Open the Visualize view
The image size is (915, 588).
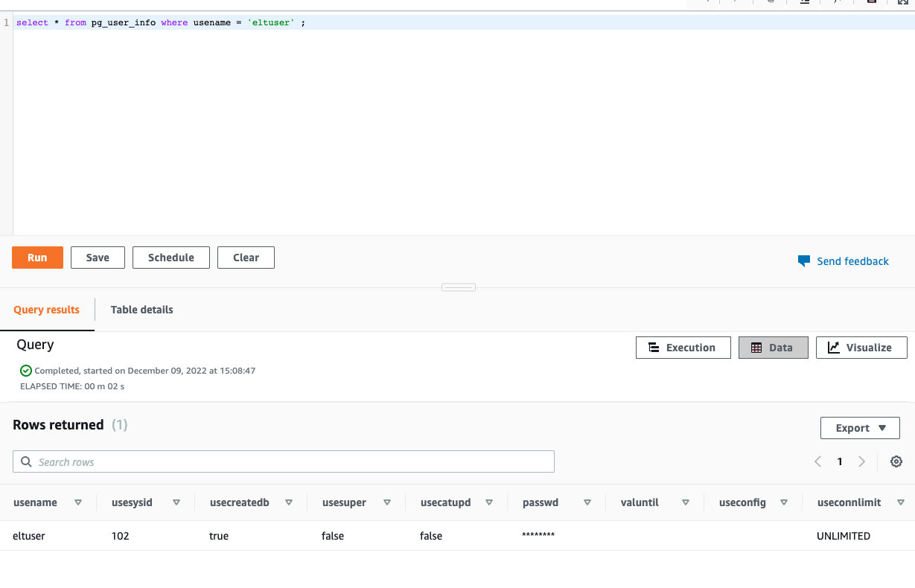tap(861, 348)
